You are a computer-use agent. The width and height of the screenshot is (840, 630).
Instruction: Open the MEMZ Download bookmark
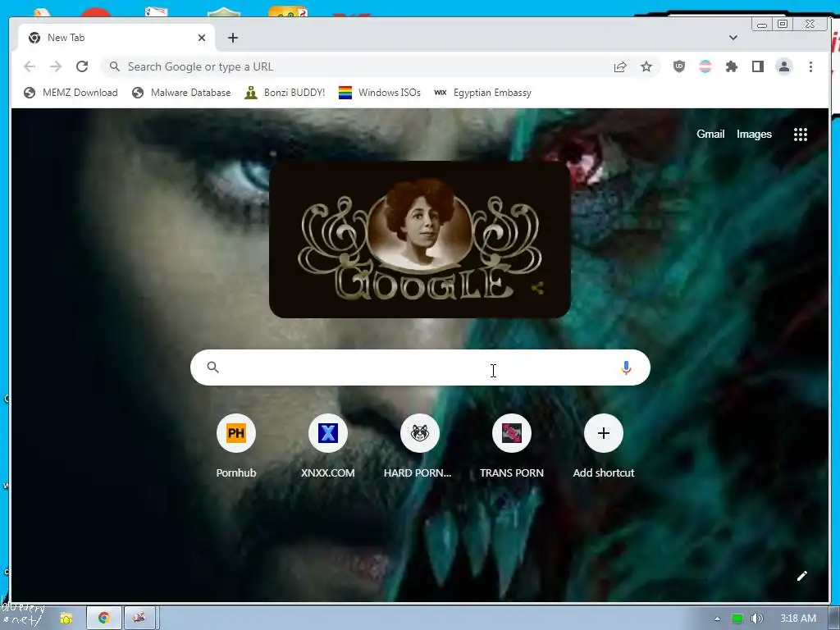(x=71, y=93)
